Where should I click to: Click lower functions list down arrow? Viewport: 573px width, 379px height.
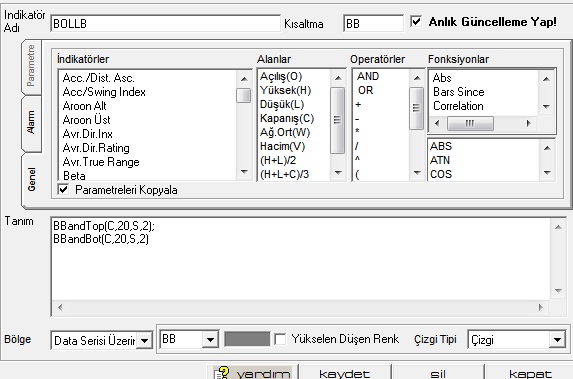coord(547,173)
